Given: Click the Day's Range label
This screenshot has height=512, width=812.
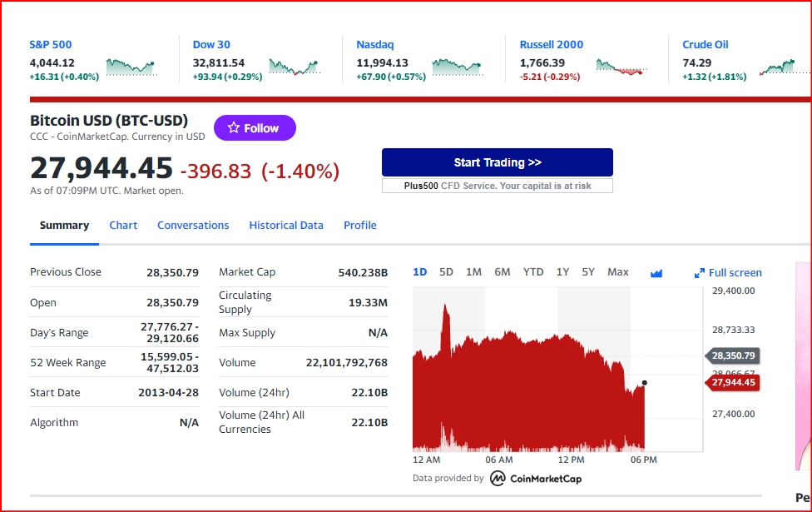Looking at the screenshot, I should point(59,333).
